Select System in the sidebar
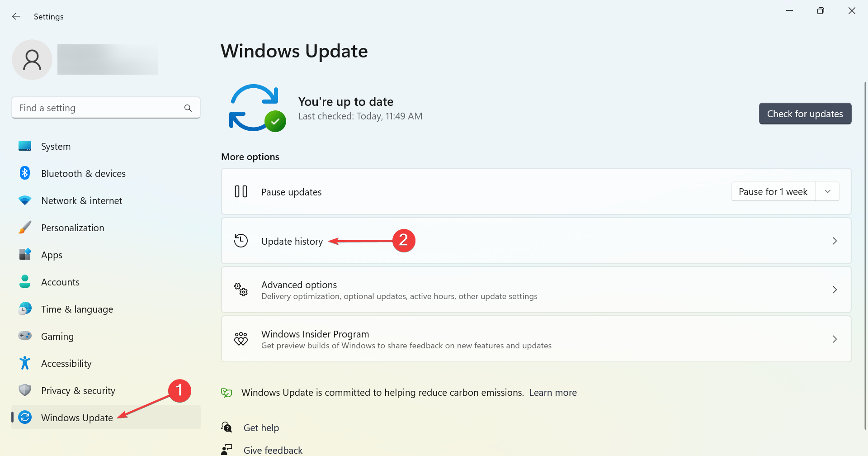868x456 pixels. click(56, 147)
